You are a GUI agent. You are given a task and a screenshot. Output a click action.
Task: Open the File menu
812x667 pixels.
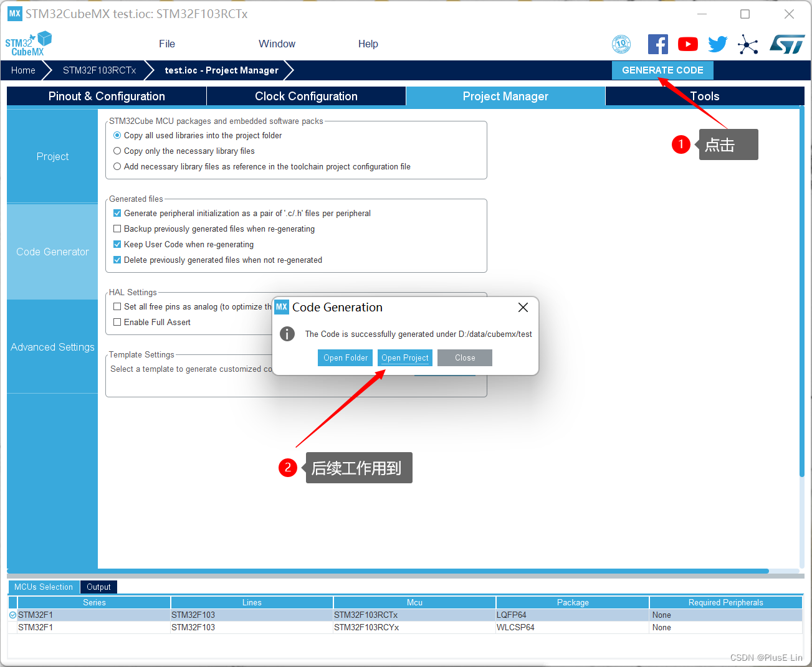(167, 44)
